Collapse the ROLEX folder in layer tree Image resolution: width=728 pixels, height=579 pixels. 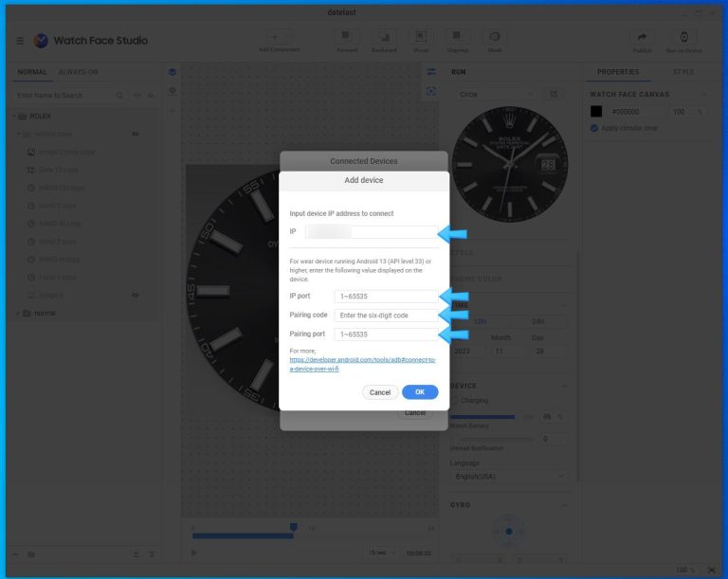point(13,117)
